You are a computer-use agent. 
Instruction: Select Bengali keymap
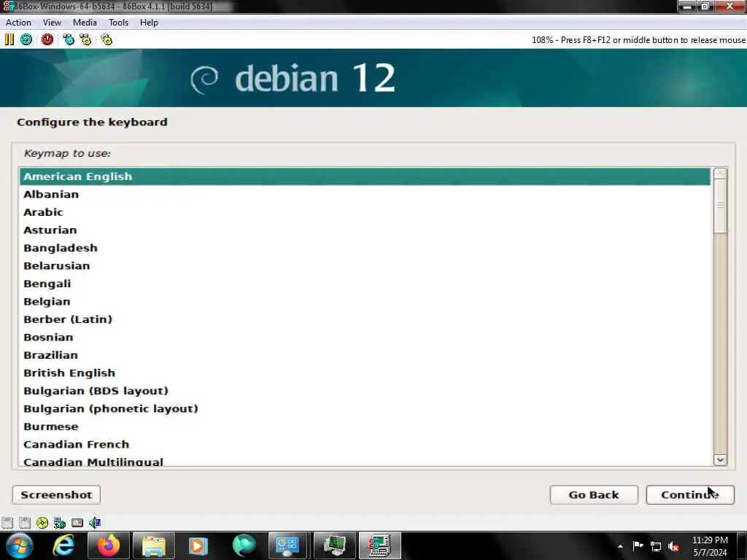pos(365,284)
